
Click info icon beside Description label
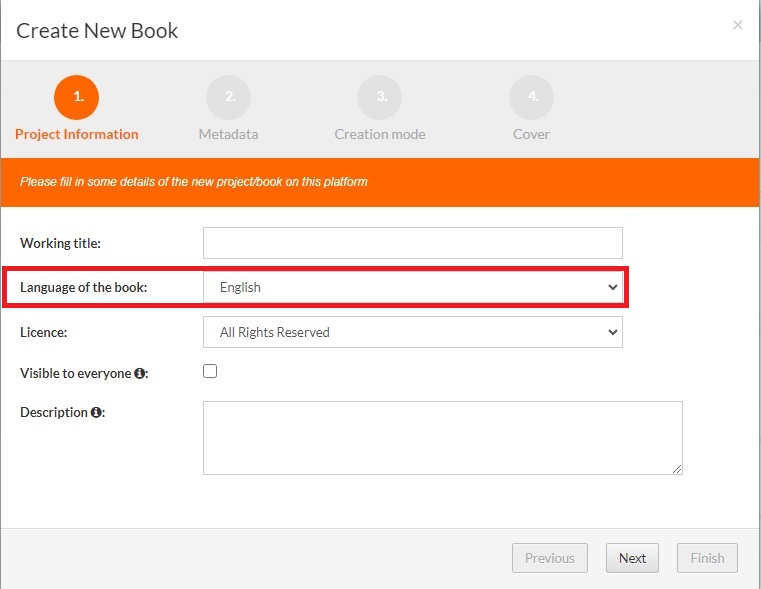pyautogui.click(x=96, y=412)
